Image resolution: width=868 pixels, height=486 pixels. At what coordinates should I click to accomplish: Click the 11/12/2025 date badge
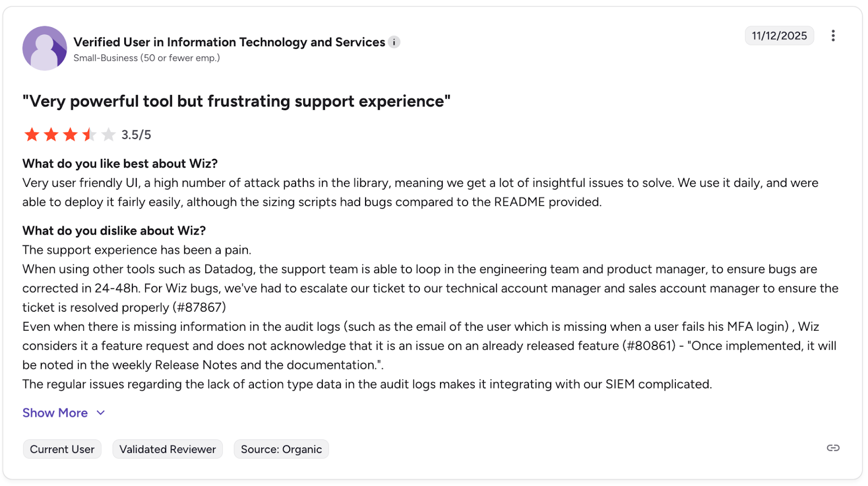[x=779, y=36]
